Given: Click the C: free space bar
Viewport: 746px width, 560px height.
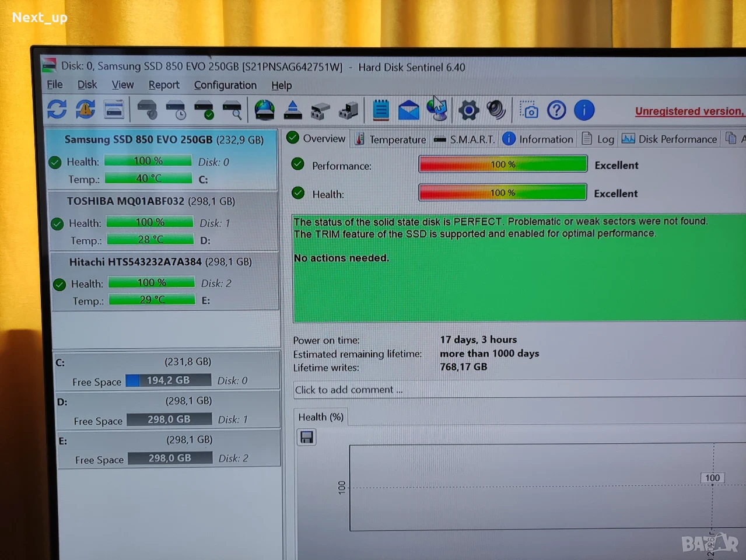Looking at the screenshot, I should 168,380.
